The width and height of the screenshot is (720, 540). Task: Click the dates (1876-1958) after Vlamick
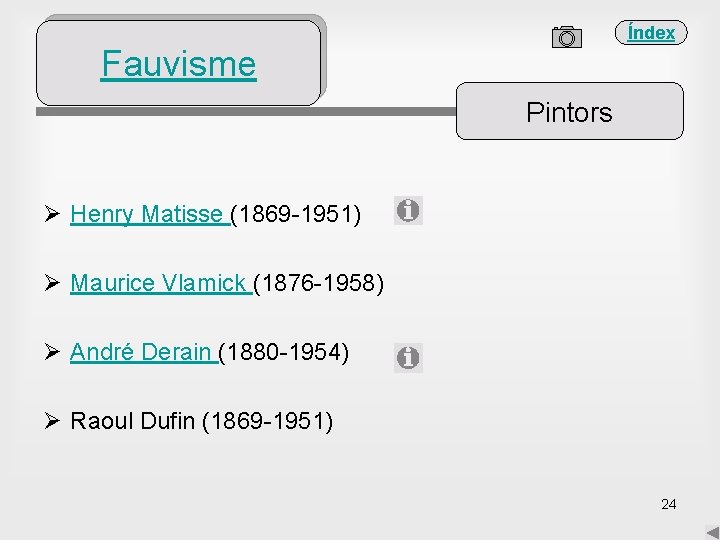click(x=319, y=283)
